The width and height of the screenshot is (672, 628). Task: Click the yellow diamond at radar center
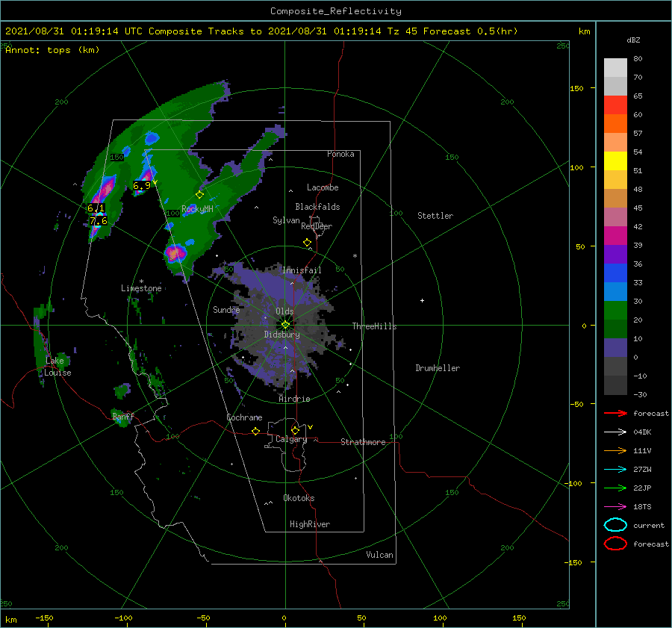tap(285, 325)
